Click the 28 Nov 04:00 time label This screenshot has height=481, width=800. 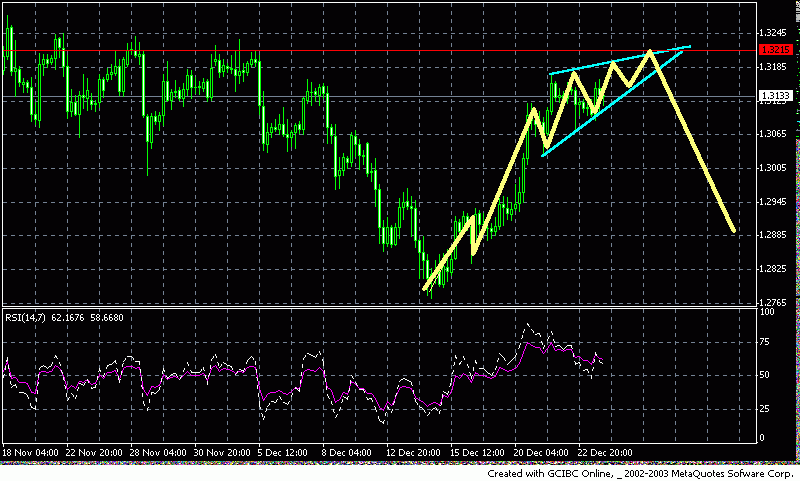coord(158,452)
